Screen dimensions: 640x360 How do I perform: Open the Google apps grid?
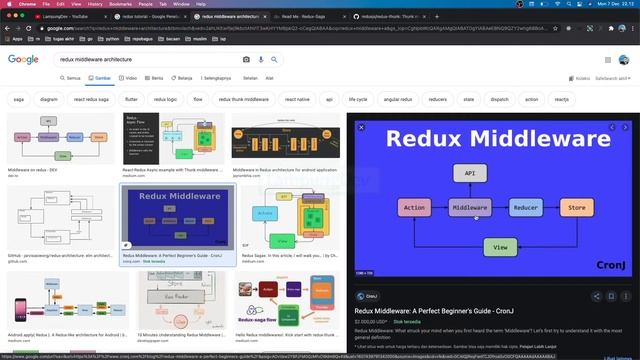pyautogui.click(x=608, y=60)
